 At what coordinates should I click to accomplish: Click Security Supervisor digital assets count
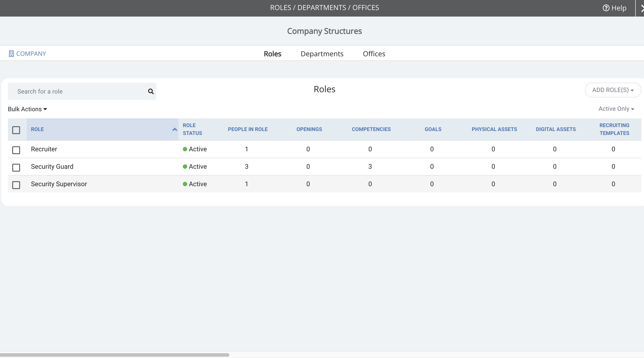click(555, 184)
